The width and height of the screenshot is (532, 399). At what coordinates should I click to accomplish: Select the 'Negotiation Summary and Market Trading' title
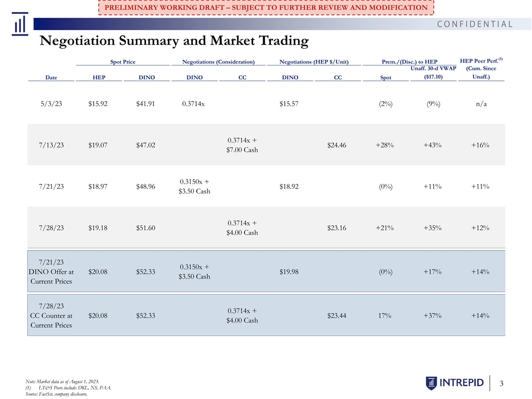point(174,40)
